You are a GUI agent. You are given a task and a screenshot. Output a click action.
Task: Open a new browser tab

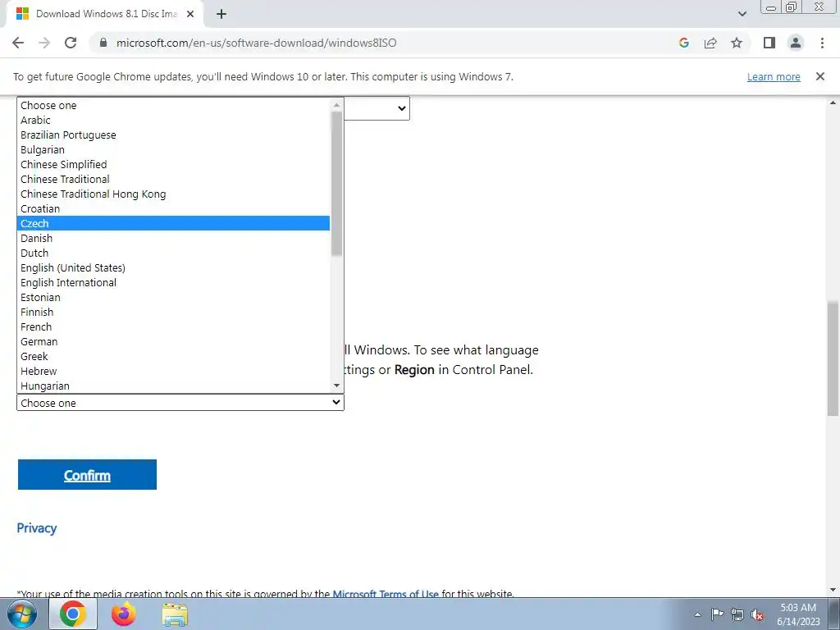[221, 14]
